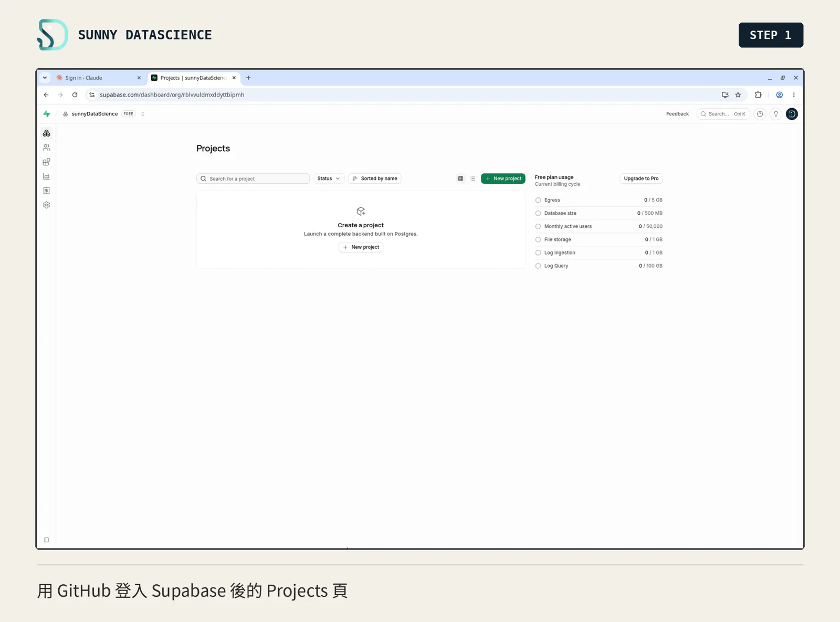This screenshot has height=622, width=840.
Task: Open the Billing sidebar icon
Action: pyautogui.click(x=47, y=191)
